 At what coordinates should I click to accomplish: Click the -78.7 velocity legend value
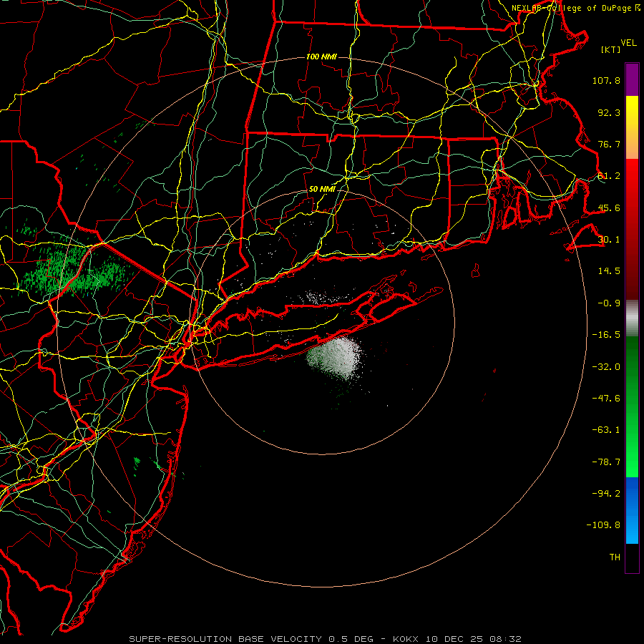point(606,462)
